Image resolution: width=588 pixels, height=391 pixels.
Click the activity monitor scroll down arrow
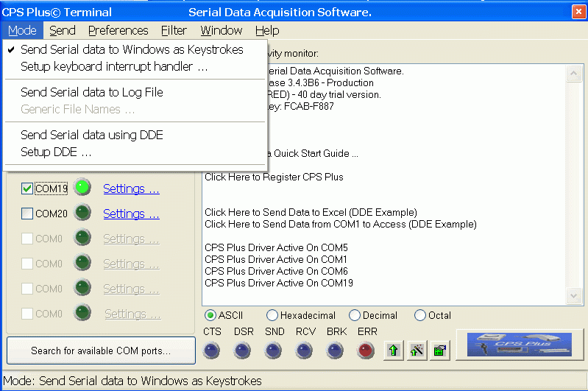coord(573,295)
